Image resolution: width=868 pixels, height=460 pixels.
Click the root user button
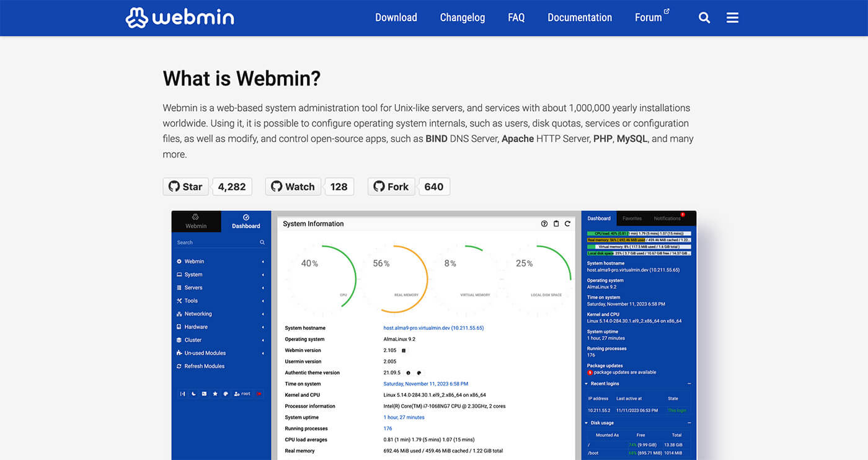point(242,394)
